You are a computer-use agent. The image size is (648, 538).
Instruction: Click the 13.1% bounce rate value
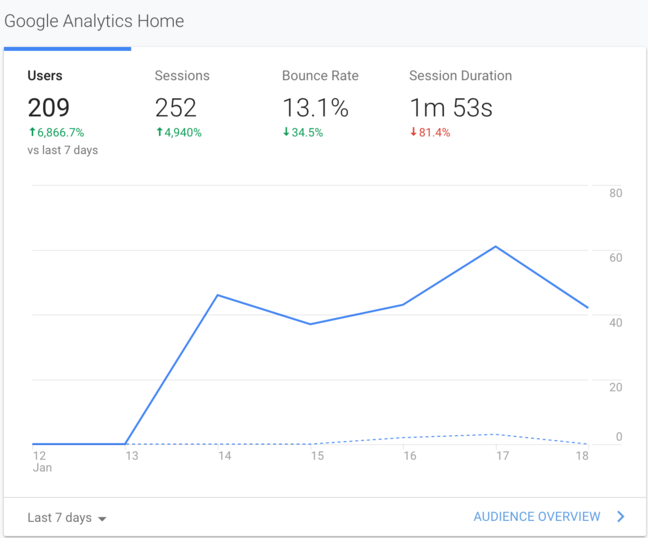pos(315,108)
